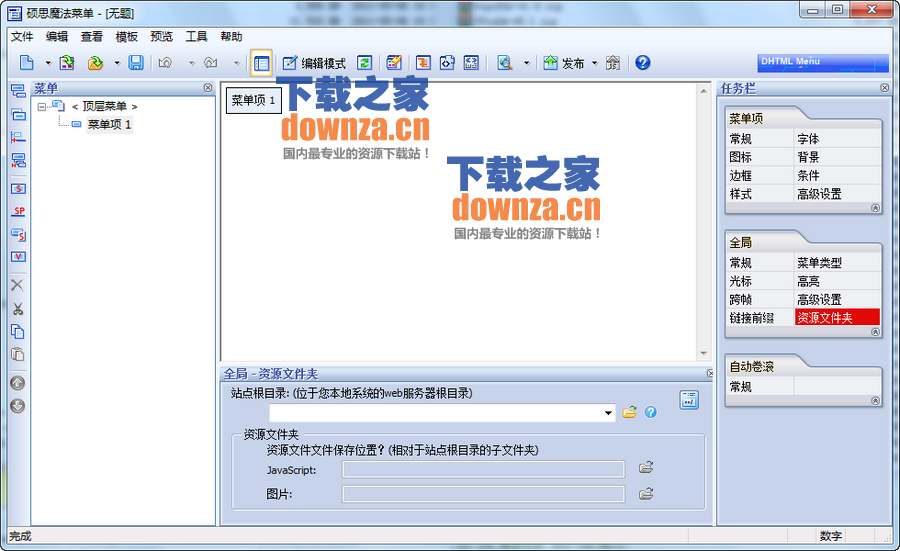This screenshot has height=551, width=900.
Task: Click the move up round arrow icon
Action: tap(18, 383)
